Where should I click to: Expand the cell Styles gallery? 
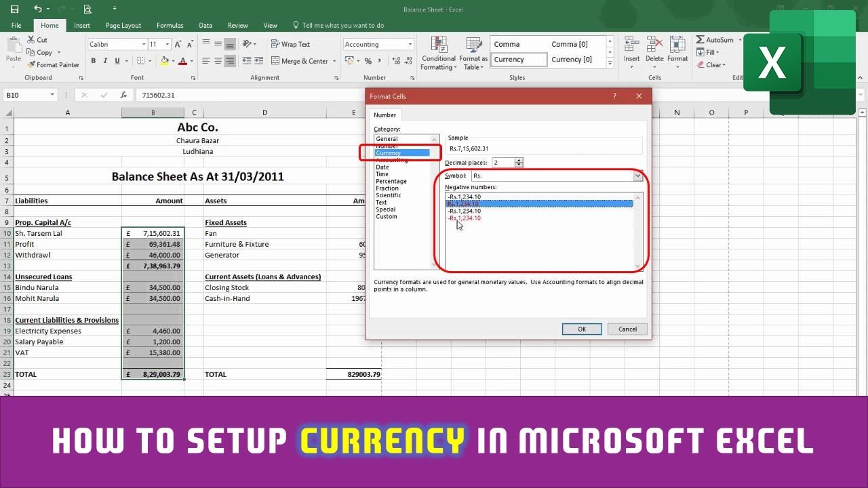[610, 64]
